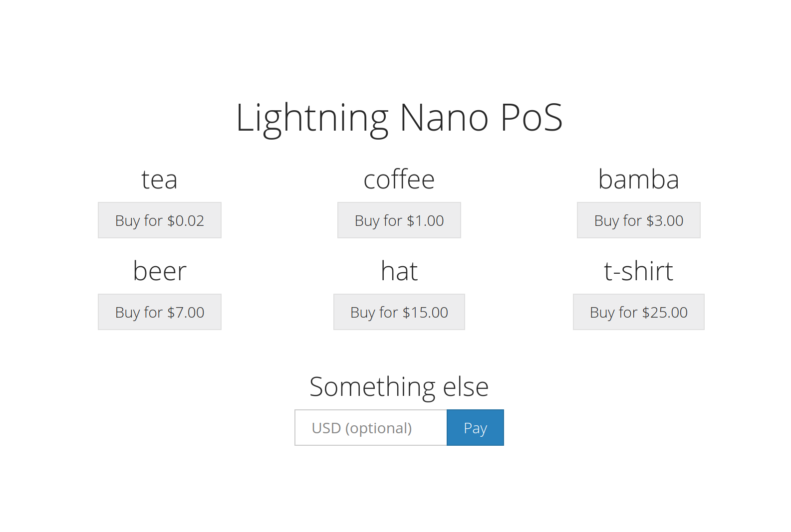Click the tea item heading
The height and width of the screenshot is (532, 791).
[x=160, y=179]
